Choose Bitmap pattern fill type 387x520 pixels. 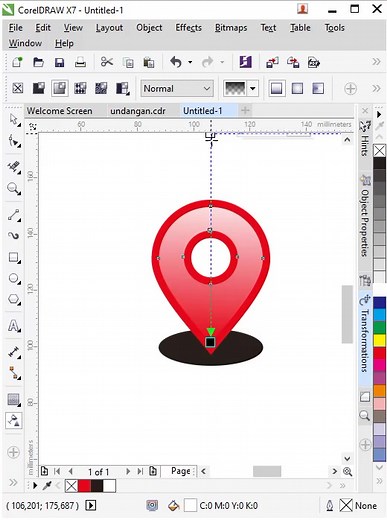coord(101,88)
